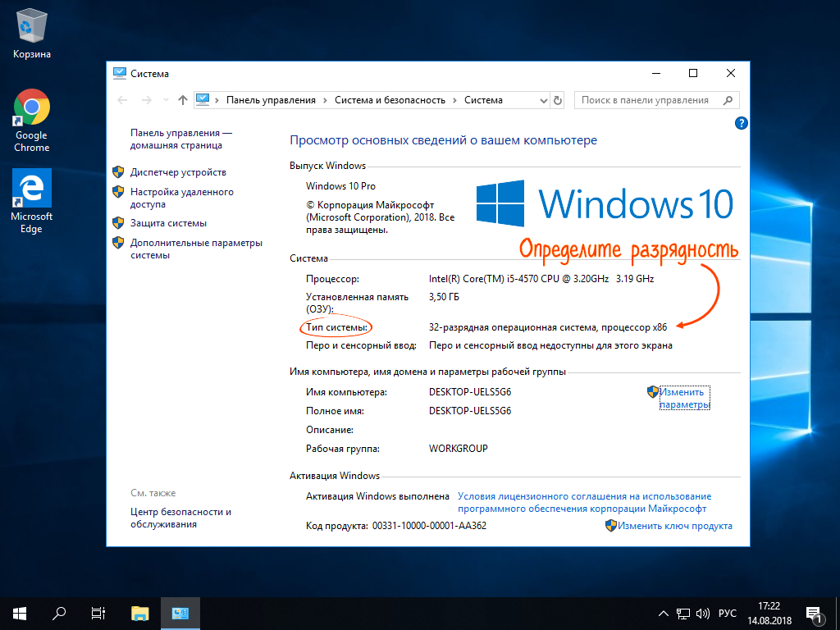840x630 pixels.
Task: Click the forward navigation arrow
Action: (x=146, y=100)
